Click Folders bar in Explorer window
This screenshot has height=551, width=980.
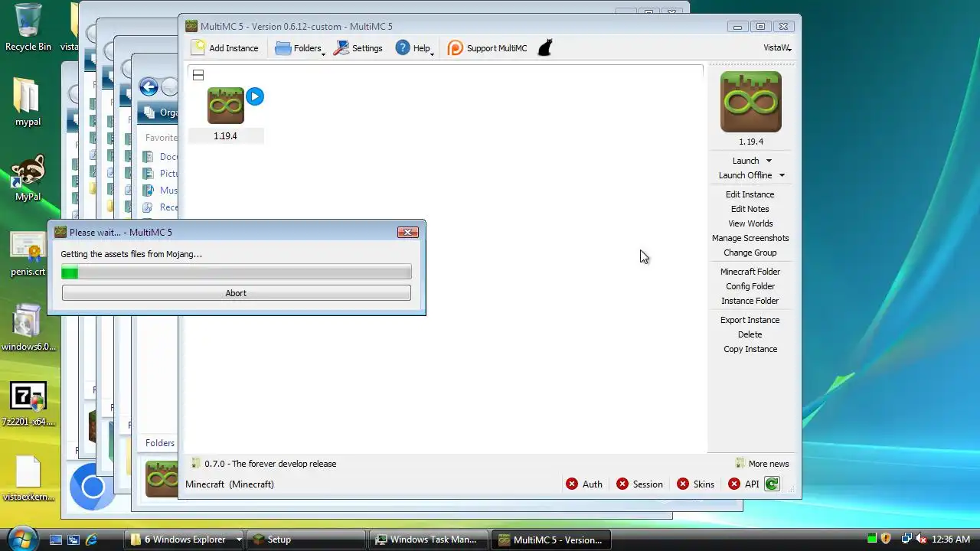pos(160,443)
